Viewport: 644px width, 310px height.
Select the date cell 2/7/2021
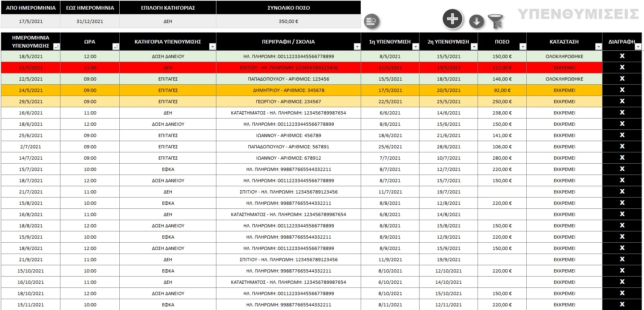(31, 147)
